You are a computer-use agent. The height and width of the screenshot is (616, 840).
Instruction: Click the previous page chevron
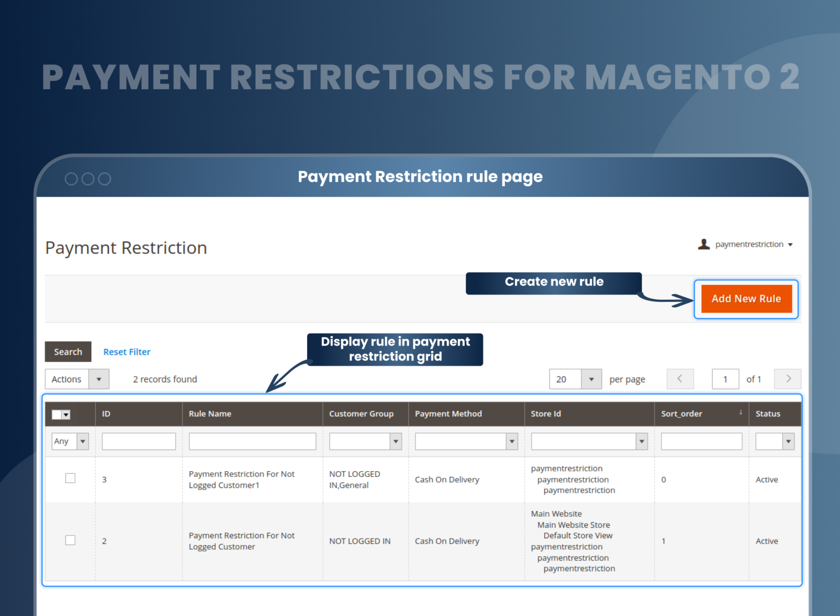tap(680, 379)
